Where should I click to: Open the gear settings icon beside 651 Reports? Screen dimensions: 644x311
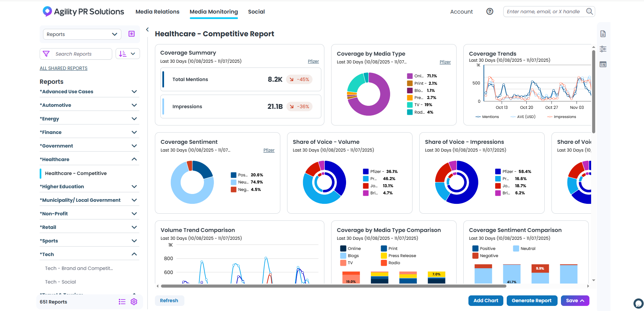tap(134, 302)
